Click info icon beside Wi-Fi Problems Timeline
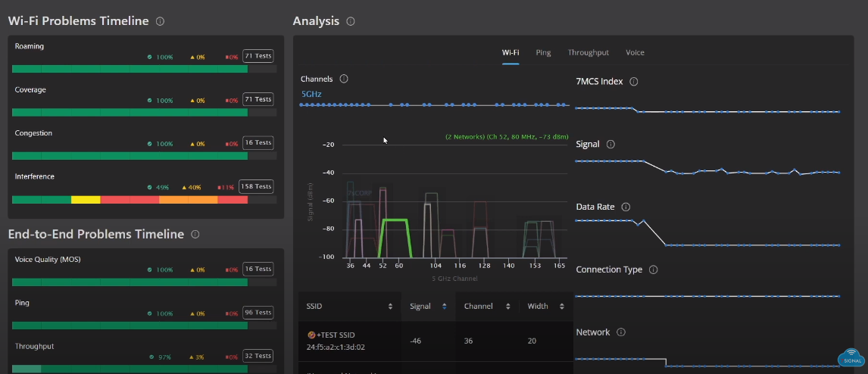Screen dimensions: 868x374 (x=160, y=21)
